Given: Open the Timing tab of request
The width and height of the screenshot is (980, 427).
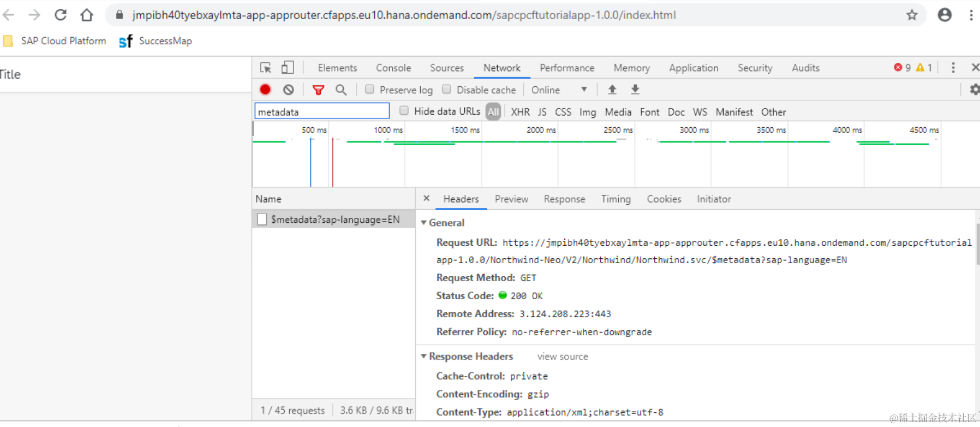Looking at the screenshot, I should pyautogui.click(x=616, y=199).
